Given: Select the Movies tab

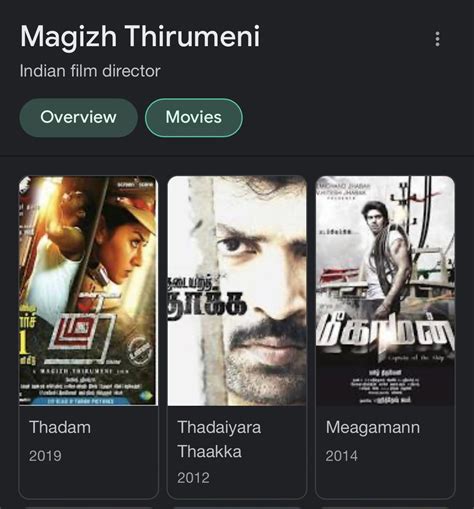Looking at the screenshot, I should 194,117.
